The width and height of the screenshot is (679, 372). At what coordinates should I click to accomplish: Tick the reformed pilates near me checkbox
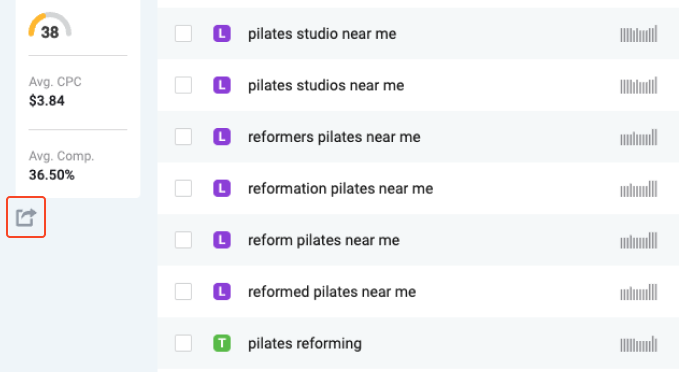tap(184, 291)
